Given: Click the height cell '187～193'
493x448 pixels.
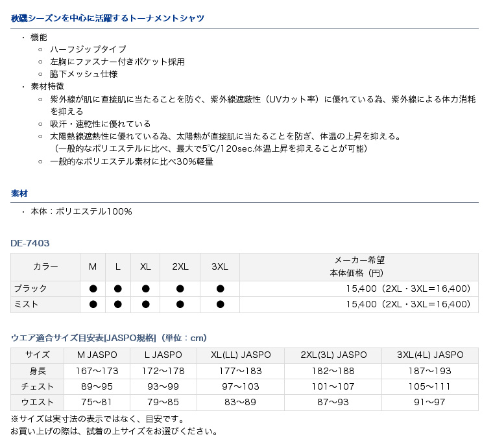Looking at the screenshot, I should pyautogui.click(x=430, y=371).
